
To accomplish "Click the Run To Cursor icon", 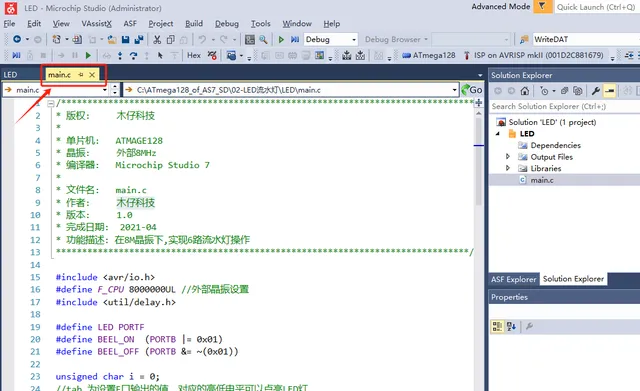I will 160,55.
